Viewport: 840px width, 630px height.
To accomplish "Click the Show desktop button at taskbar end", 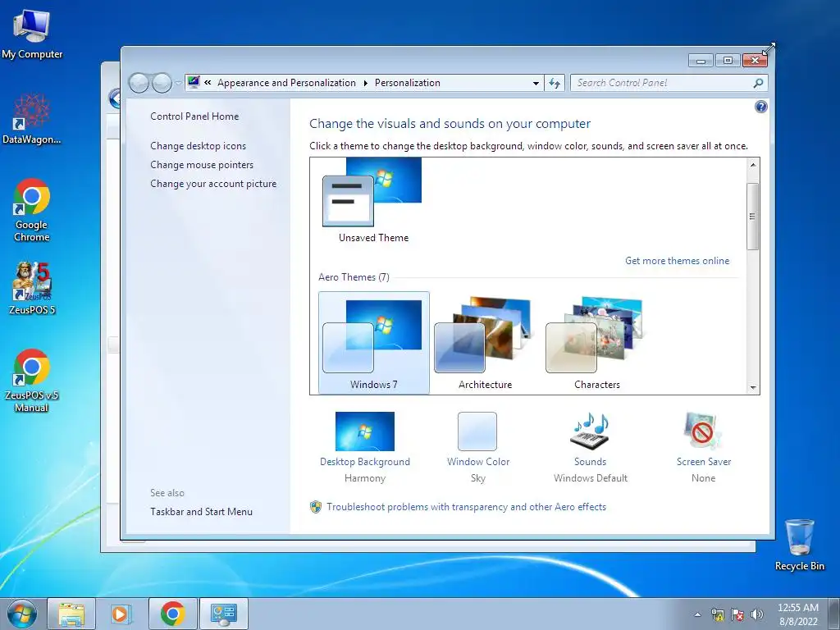I will pos(834,614).
